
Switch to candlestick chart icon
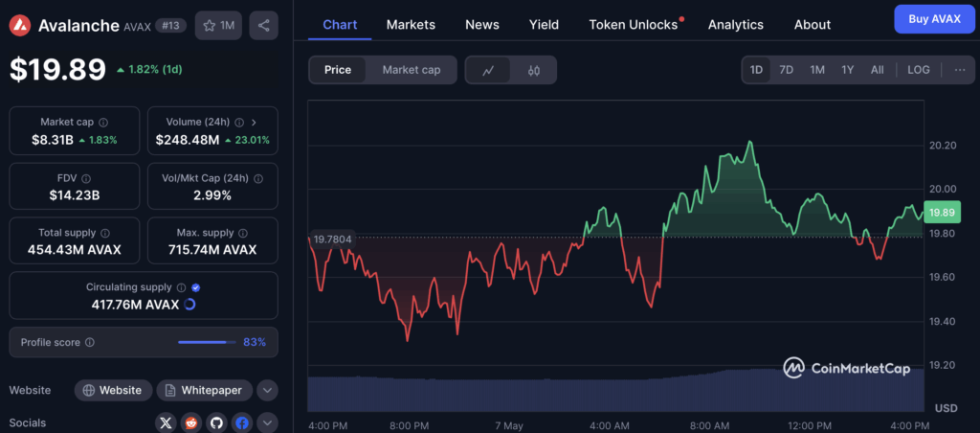(534, 70)
